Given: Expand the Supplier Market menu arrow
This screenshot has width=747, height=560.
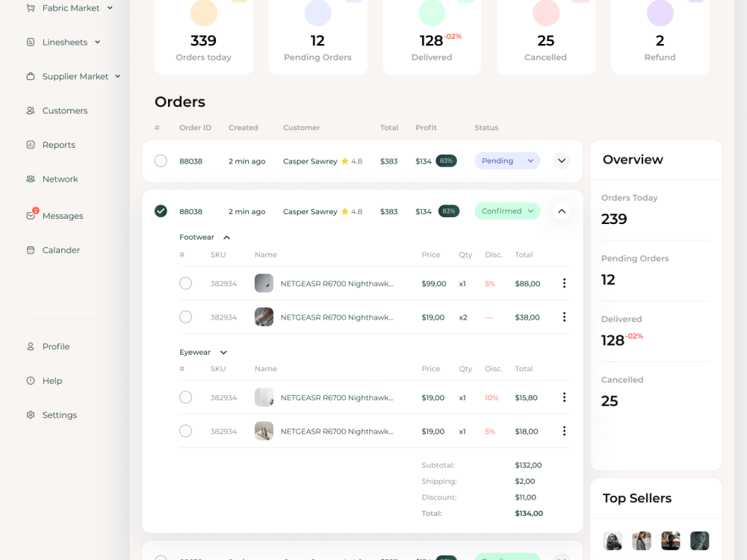Looking at the screenshot, I should (118, 77).
